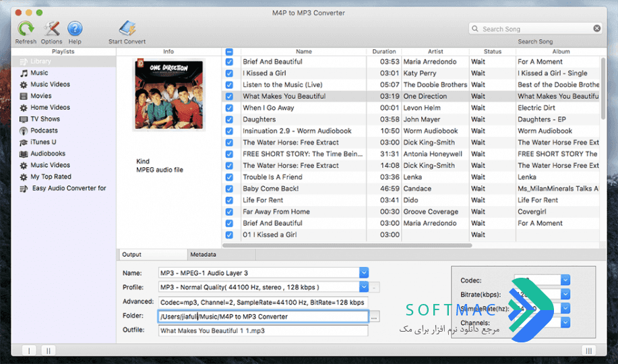
Task: Open the iTunes U graduation icon
Action: click(x=24, y=142)
